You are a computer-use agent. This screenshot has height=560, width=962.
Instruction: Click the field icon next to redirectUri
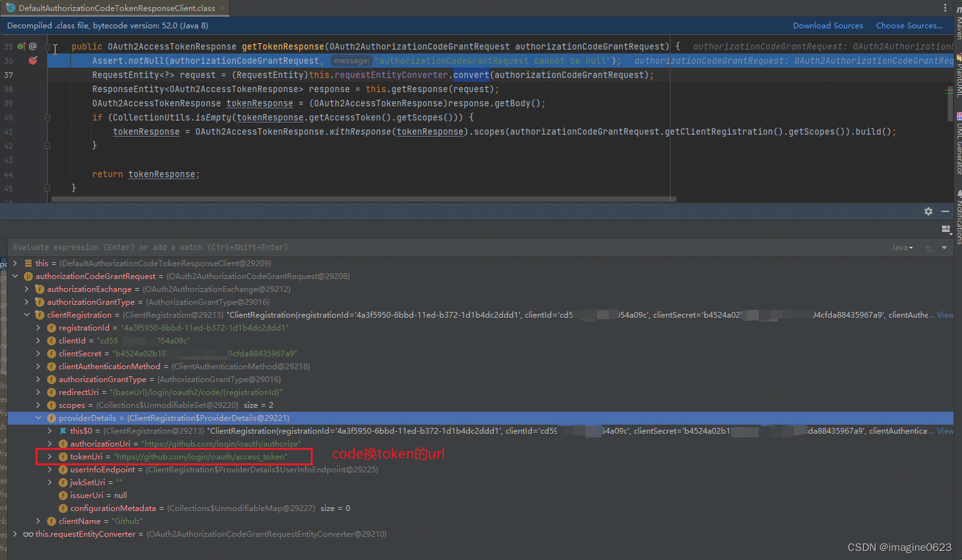tap(52, 392)
